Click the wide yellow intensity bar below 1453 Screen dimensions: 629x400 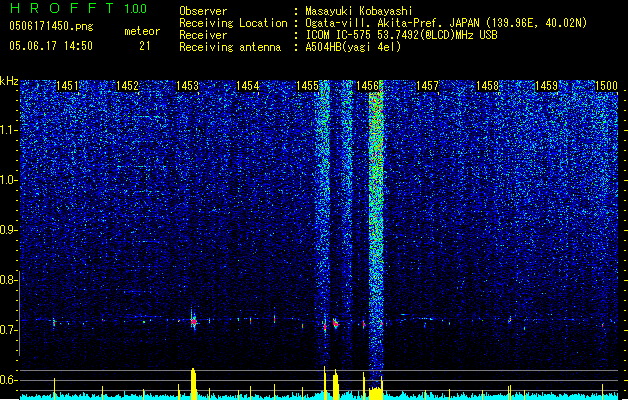[x=194, y=384]
